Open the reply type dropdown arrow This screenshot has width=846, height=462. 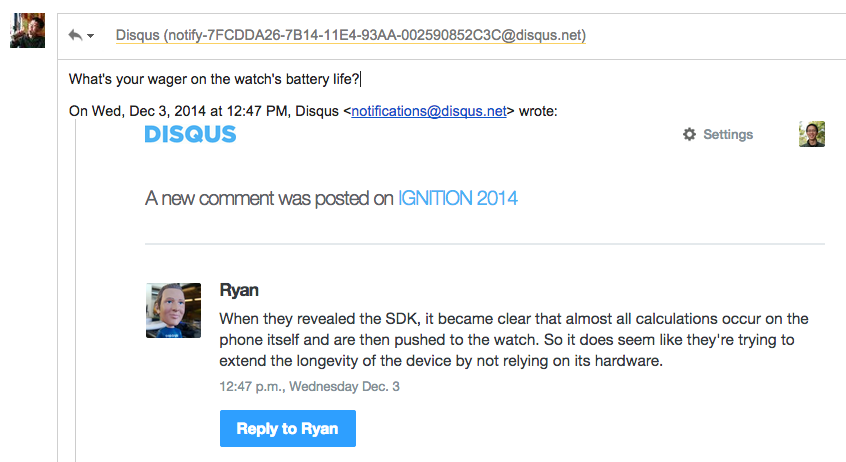coord(91,36)
